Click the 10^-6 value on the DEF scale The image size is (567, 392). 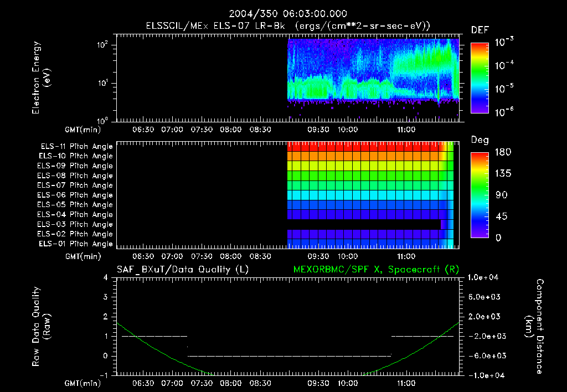coord(504,112)
